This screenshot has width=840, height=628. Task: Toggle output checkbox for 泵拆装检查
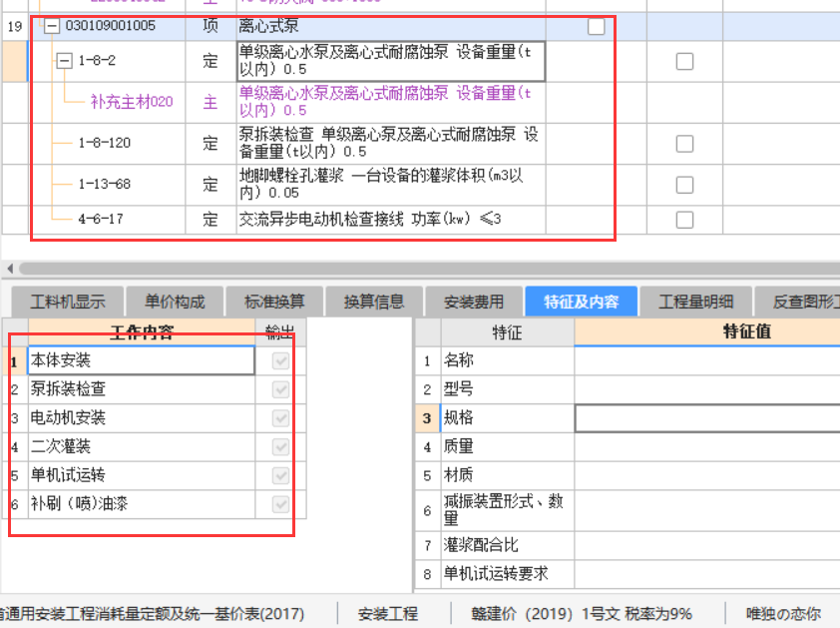click(x=280, y=389)
